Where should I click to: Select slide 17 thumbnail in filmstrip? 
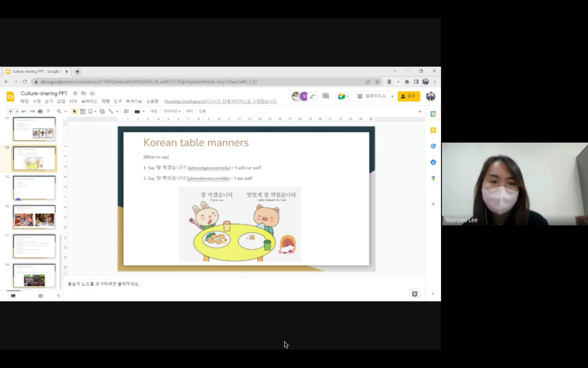click(34, 246)
